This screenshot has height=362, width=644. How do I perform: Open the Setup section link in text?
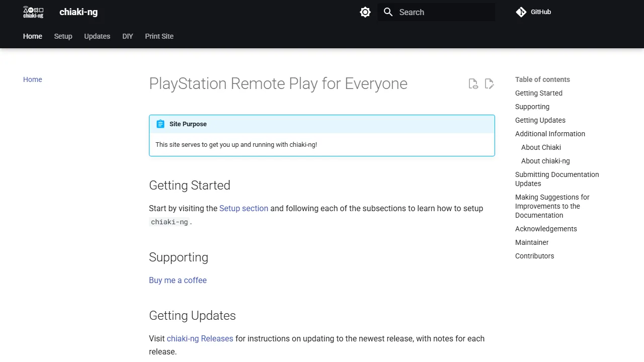pos(244,208)
